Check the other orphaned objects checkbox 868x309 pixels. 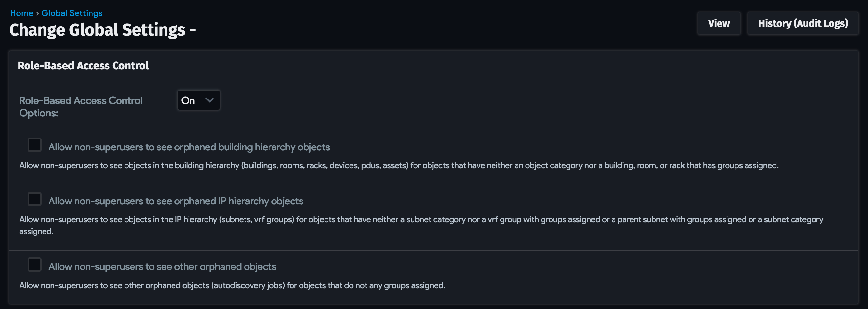click(x=35, y=265)
